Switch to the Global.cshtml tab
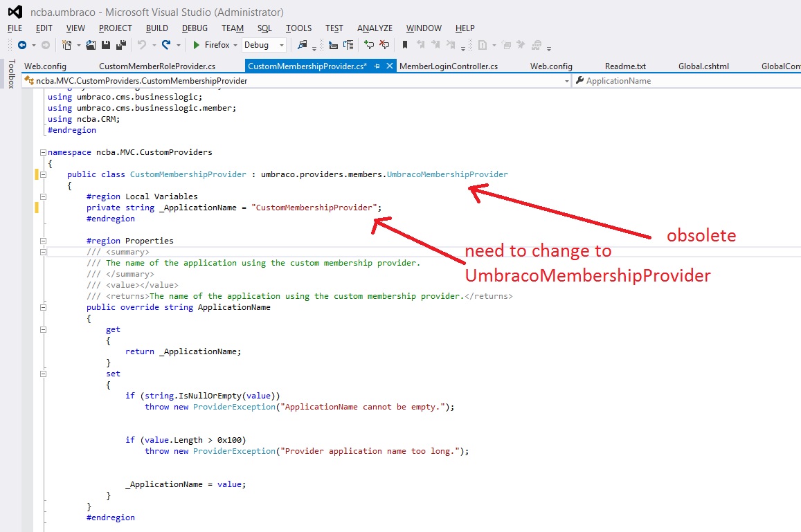The height and width of the screenshot is (532, 801). click(703, 66)
